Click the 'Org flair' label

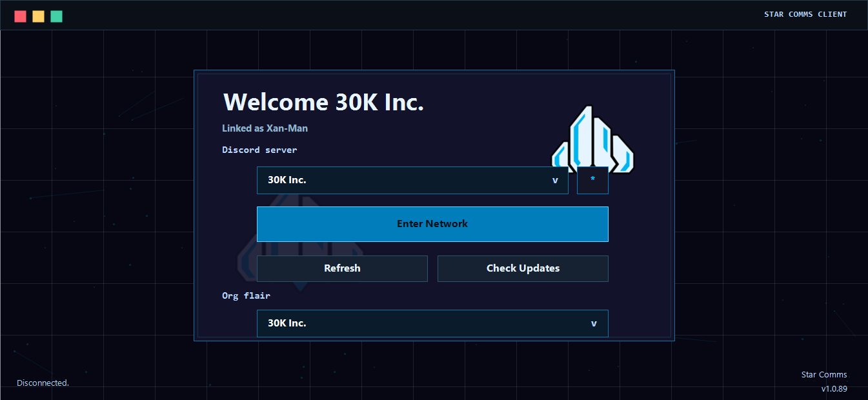coord(246,295)
